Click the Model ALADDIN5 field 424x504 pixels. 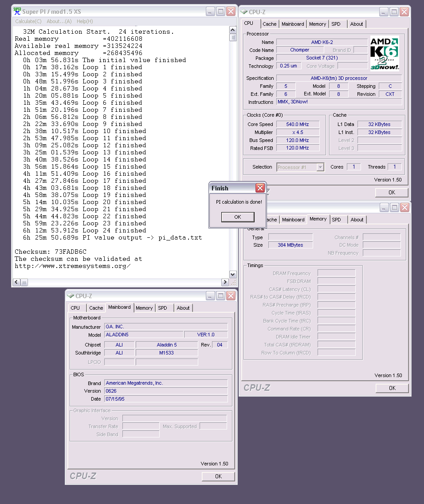coord(144,335)
